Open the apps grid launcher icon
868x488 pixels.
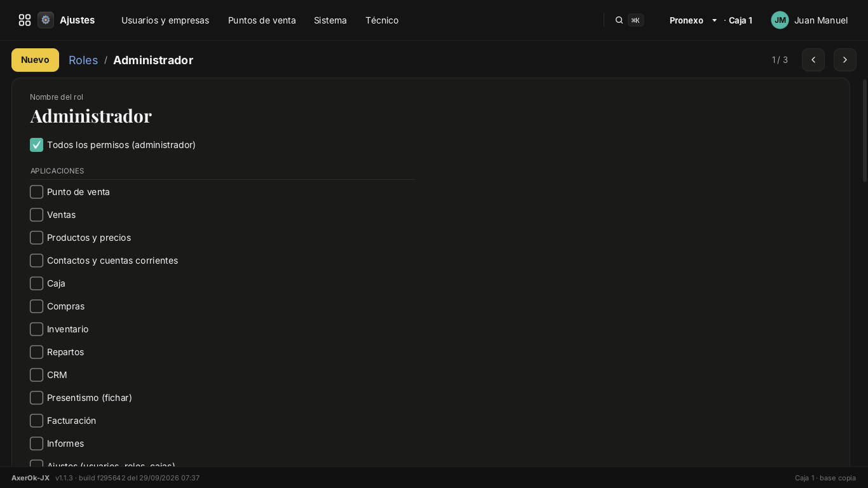[x=25, y=20]
